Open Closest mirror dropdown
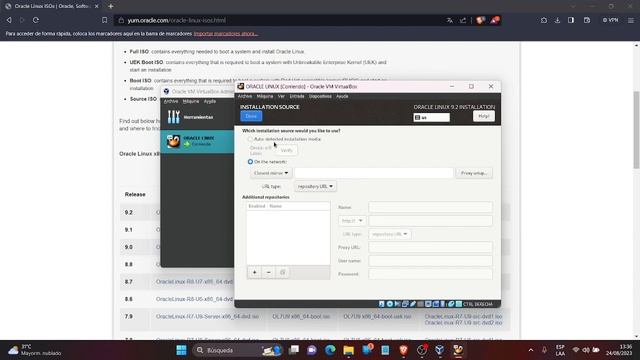 tap(271, 173)
